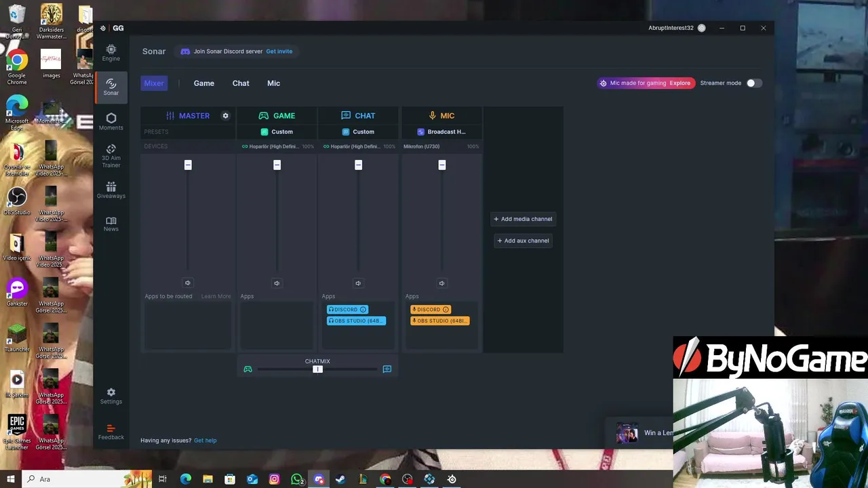
Task: Open the Chat channel Hoparlör device selector
Action: [358, 146]
